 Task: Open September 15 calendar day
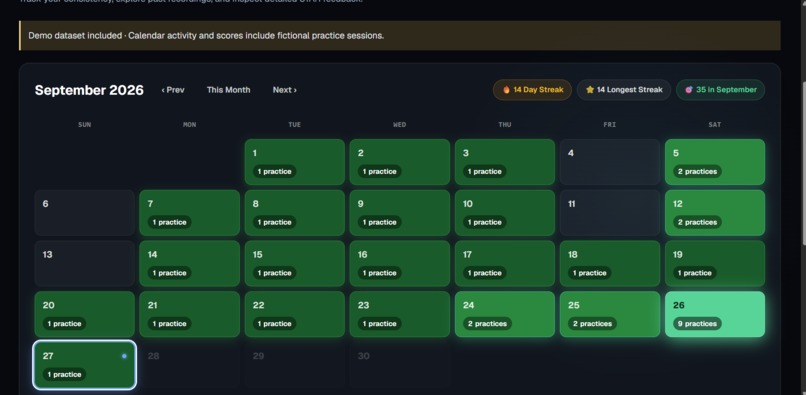pos(295,263)
